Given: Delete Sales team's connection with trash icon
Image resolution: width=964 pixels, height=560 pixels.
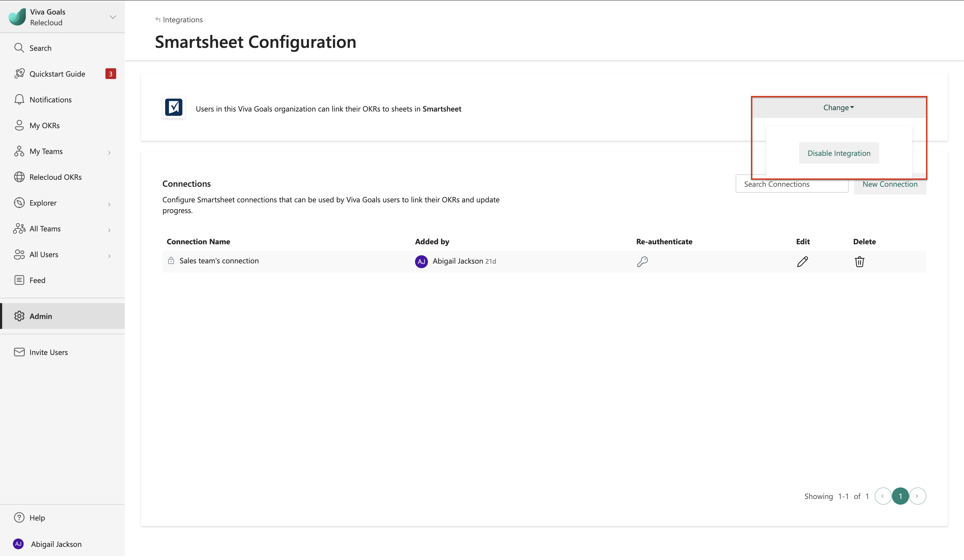Looking at the screenshot, I should 859,261.
